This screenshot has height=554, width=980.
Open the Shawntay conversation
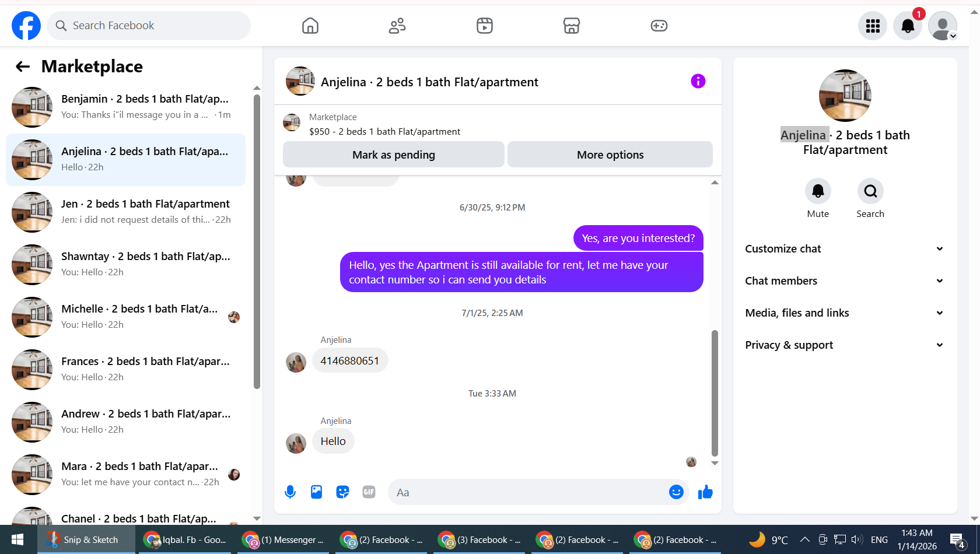coord(125,265)
